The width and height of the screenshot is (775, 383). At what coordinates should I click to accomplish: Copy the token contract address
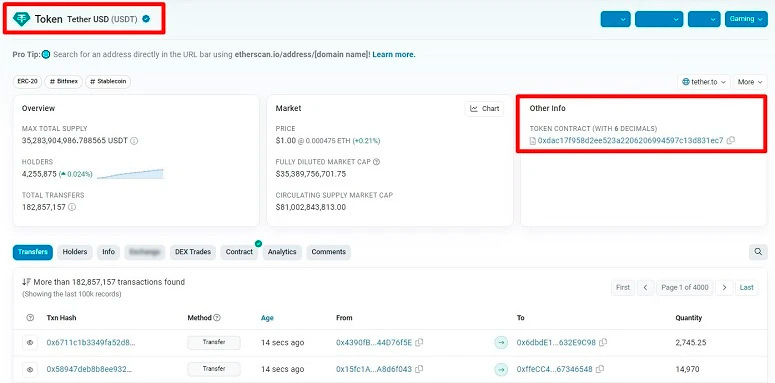(x=731, y=140)
